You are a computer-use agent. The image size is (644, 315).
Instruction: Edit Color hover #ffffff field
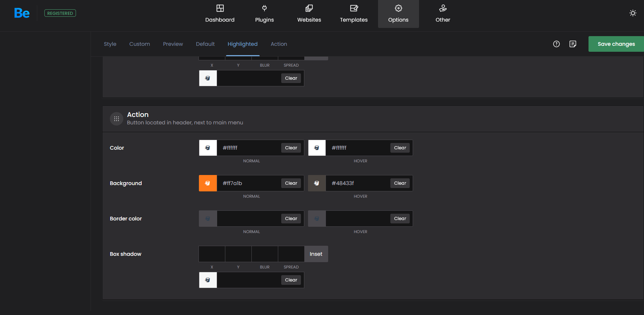coord(358,148)
